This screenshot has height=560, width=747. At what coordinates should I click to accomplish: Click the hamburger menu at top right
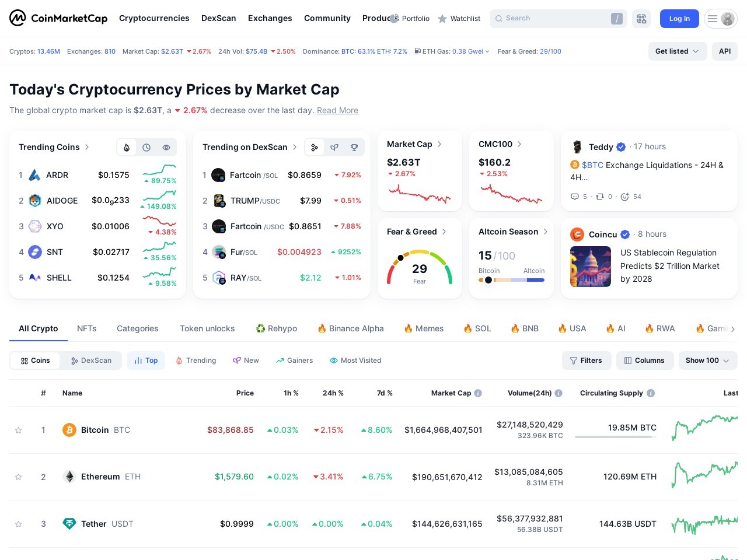point(713,18)
